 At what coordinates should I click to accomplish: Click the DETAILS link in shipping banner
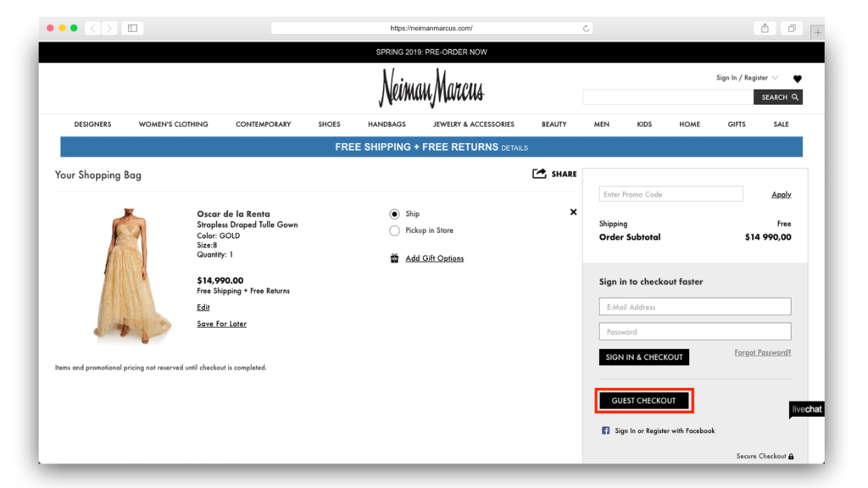(515, 147)
